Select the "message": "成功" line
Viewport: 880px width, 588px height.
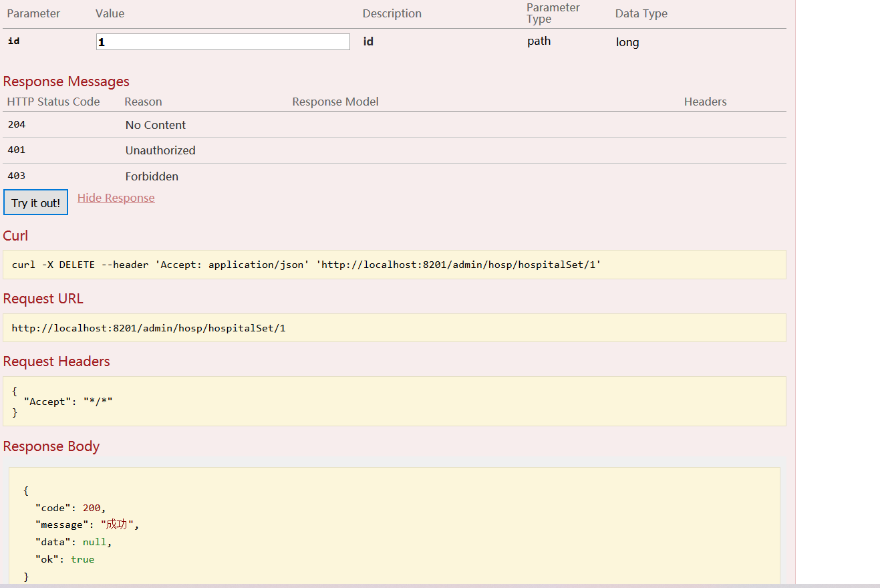[x=88, y=525]
